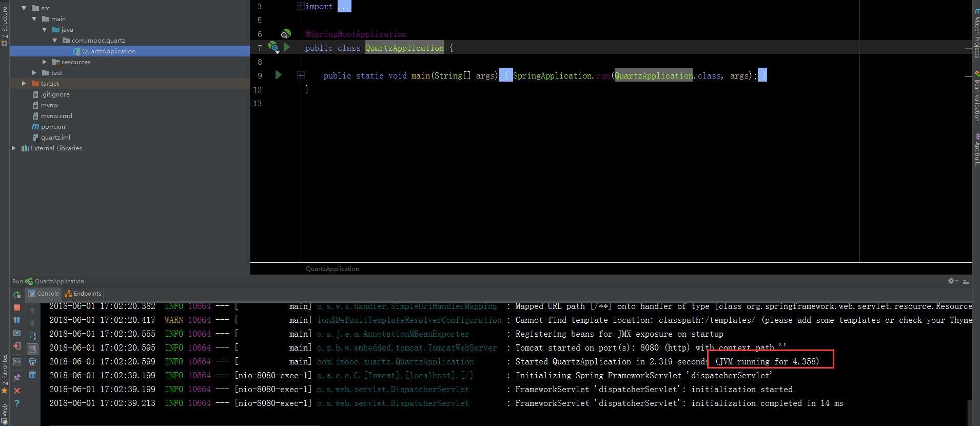
Task: Open the Structure tool window
Action: [5, 26]
